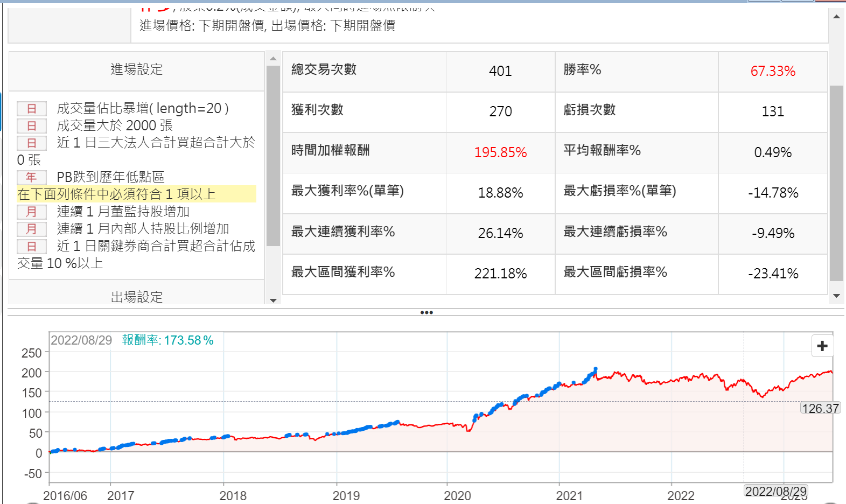Open the 進場設定 section header
Image resolution: width=846 pixels, height=504 pixels.
pos(137,69)
